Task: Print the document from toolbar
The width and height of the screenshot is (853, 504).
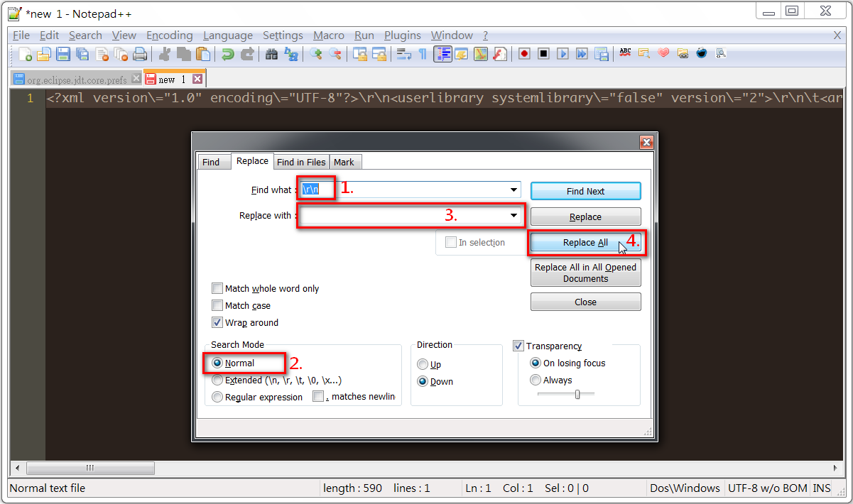Action: [x=140, y=54]
